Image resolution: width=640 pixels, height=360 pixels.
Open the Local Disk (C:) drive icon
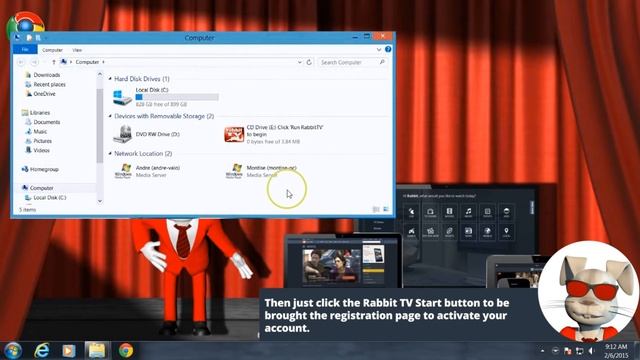click(x=122, y=97)
